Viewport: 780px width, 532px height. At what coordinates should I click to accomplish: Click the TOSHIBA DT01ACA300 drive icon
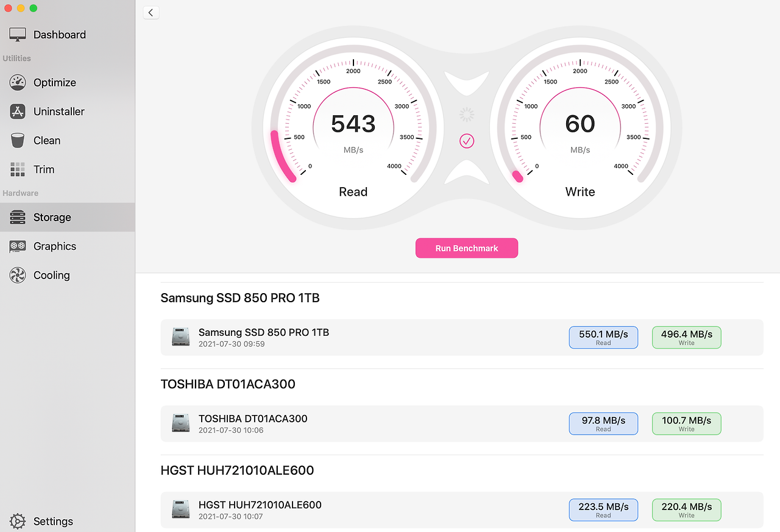180,424
